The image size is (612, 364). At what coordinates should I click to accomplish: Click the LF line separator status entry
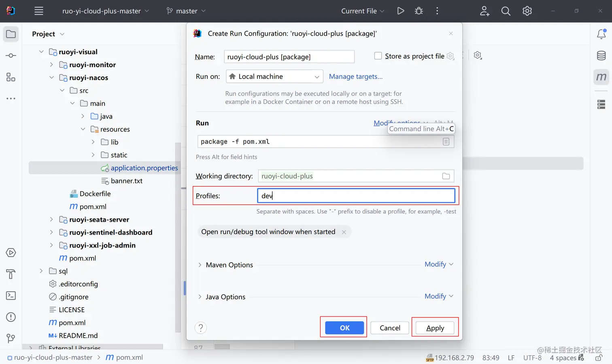pyautogui.click(x=511, y=358)
